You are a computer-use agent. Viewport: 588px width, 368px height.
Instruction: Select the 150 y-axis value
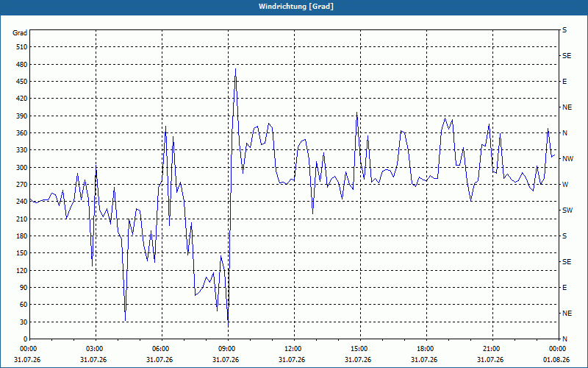pos(22,253)
